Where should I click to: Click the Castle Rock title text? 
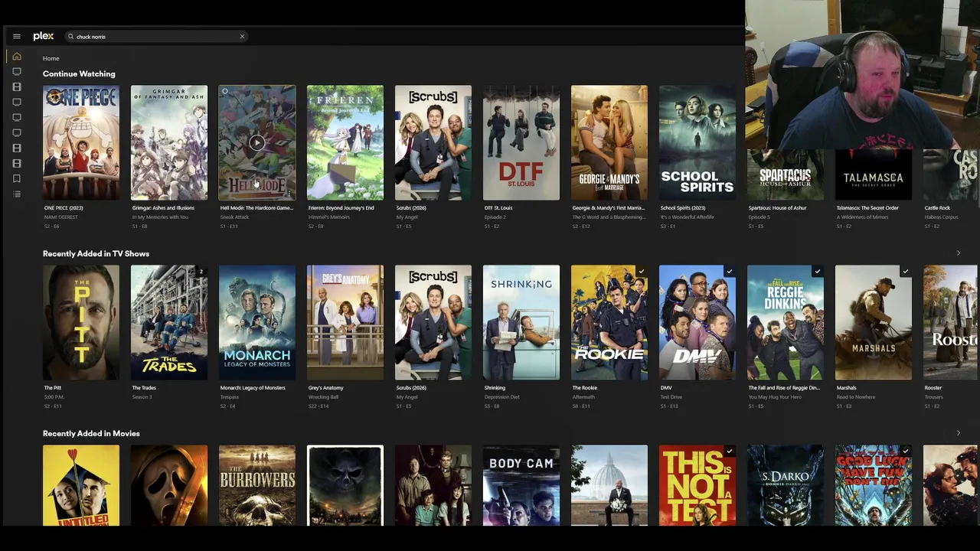click(937, 207)
